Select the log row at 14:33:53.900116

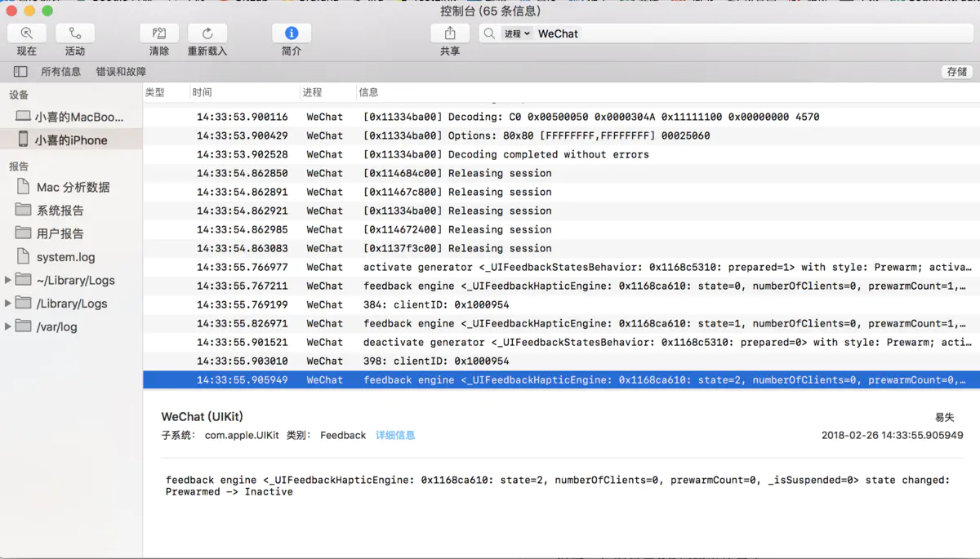point(561,117)
